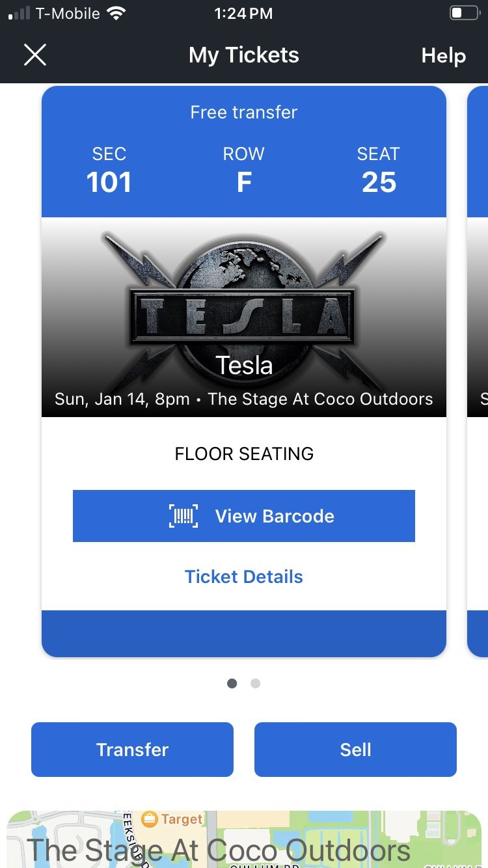Tap the section number 101

(109, 182)
